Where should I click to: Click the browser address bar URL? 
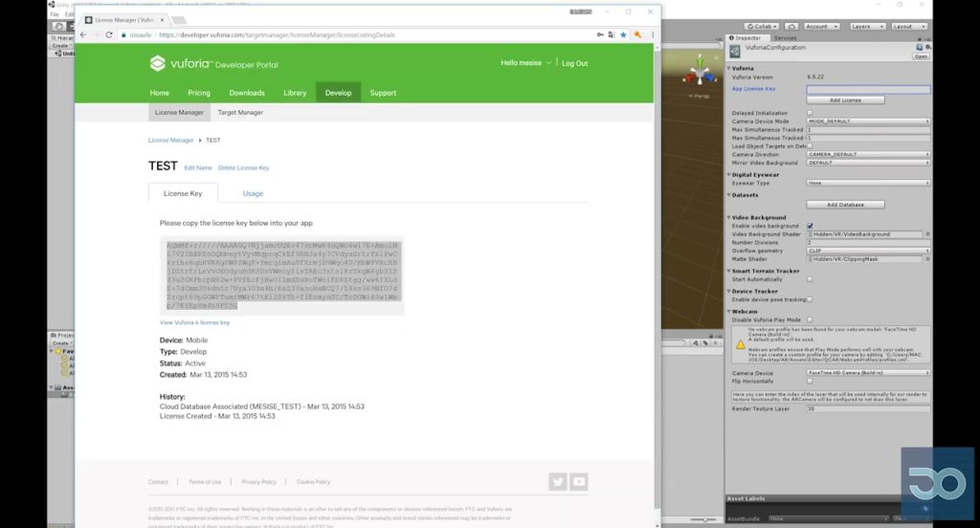(x=277, y=35)
